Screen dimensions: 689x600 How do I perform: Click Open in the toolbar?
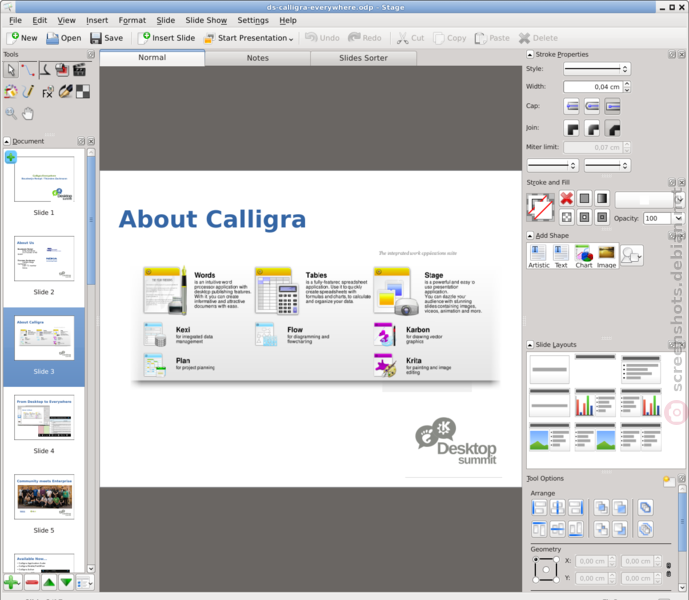pyautogui.click(x=64, y=38)
